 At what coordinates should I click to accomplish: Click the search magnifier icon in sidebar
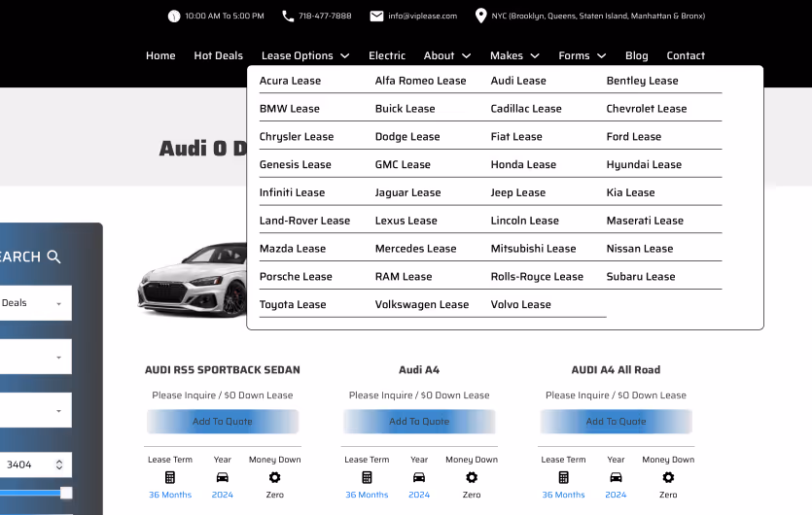[x=53, y=257]
